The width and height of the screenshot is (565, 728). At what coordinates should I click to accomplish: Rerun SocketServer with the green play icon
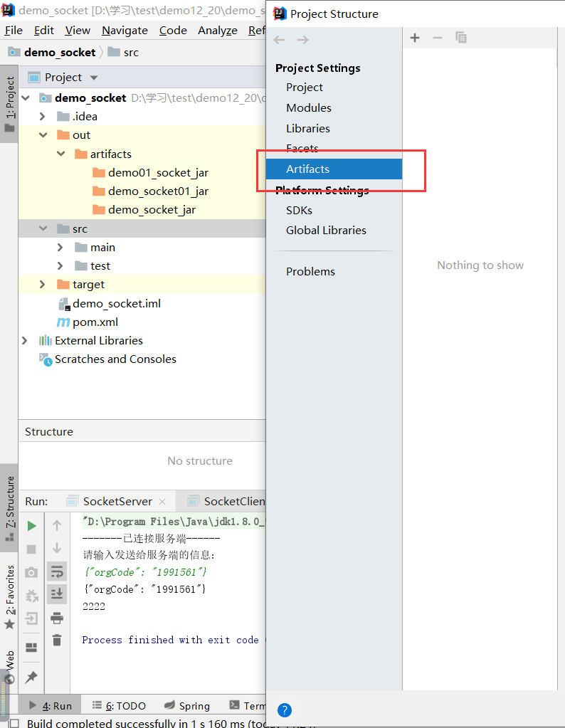click(x=31, y=526)
